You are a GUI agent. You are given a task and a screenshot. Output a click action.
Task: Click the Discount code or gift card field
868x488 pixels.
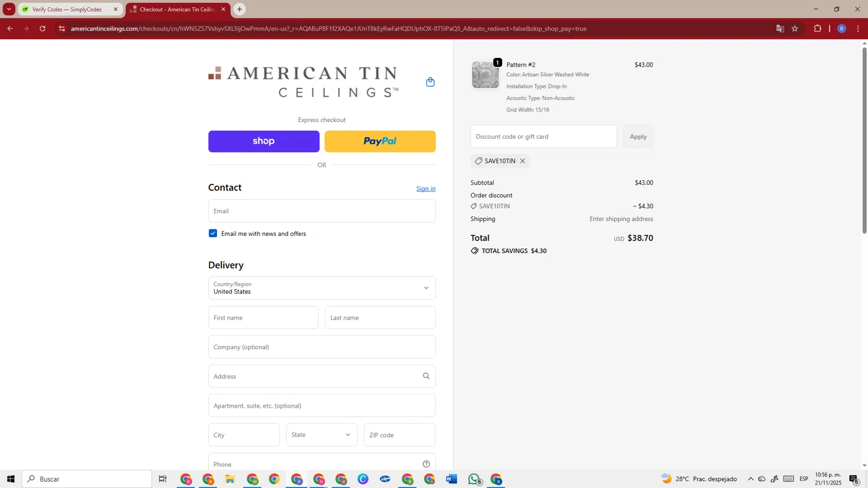[543, 136]
